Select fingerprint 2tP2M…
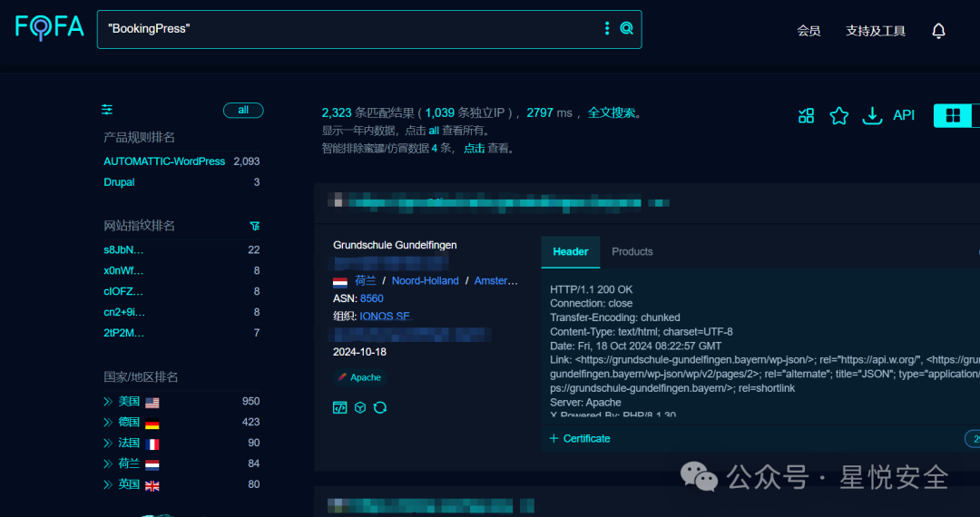This screenshot has width=980, height=517. tap(123, 333)
